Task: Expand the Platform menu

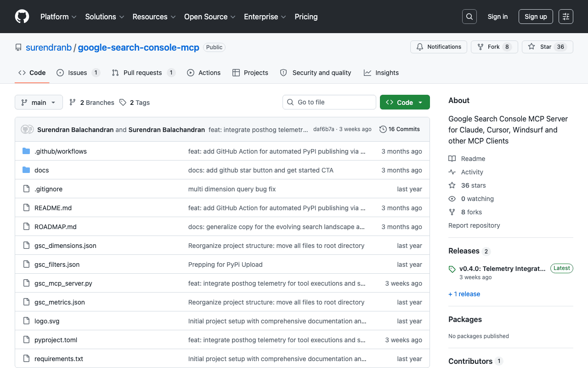Action: click(x=58, y=17)
